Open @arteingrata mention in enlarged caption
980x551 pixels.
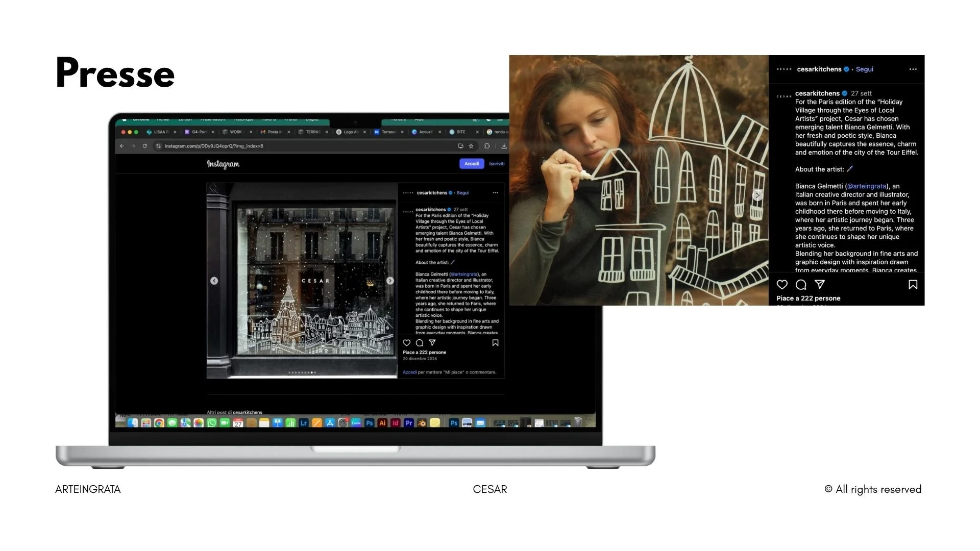tap(867, 186)
